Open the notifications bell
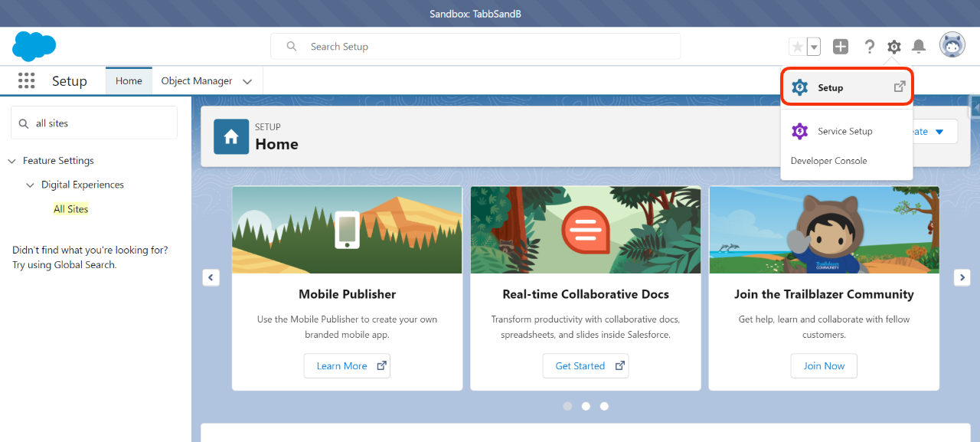The height and width of the screenshot is (442, 980). (919, 47)
